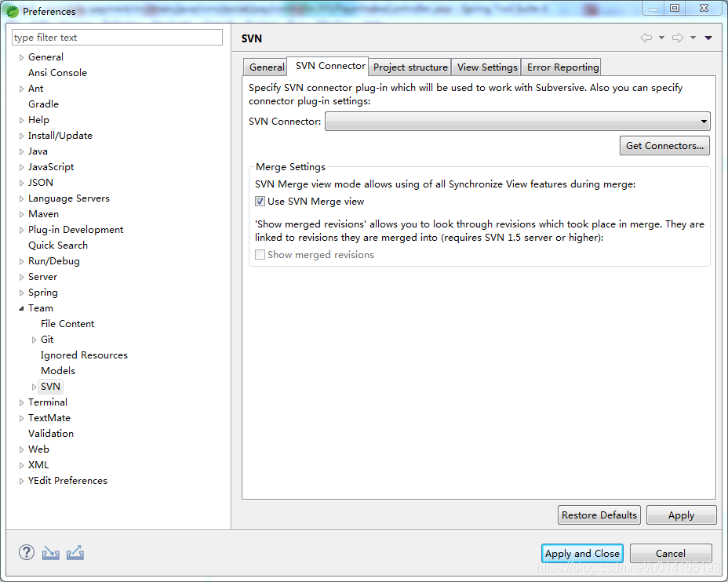Select Plug-in Development in the tree
This screenshot has width=728, height=582.
coord(75,230)
